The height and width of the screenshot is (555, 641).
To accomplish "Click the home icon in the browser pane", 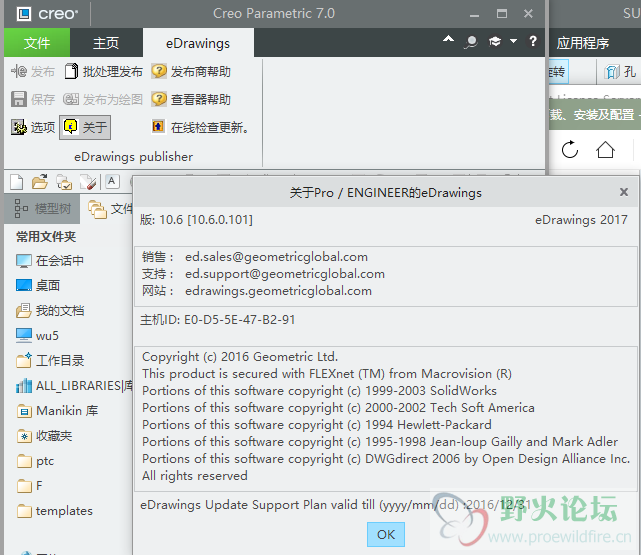I will [605, 150].
